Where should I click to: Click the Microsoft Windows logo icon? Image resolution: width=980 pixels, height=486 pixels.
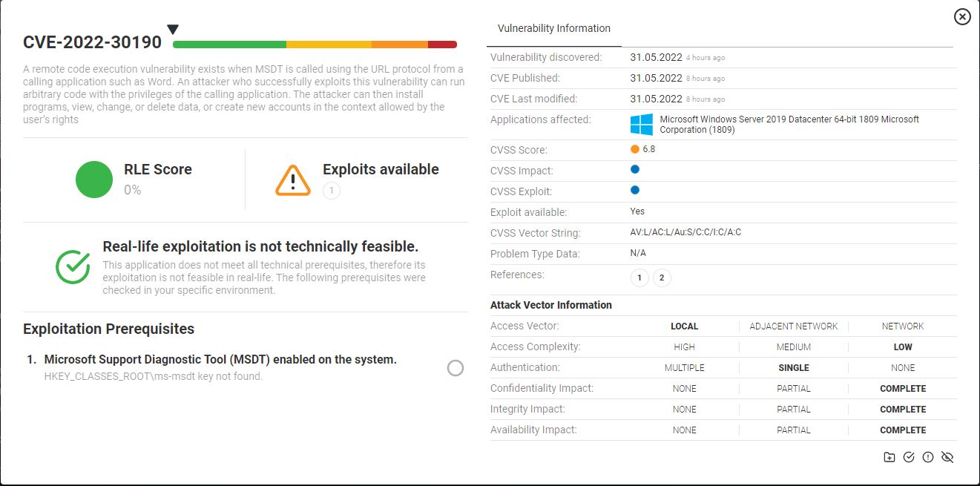641,124
